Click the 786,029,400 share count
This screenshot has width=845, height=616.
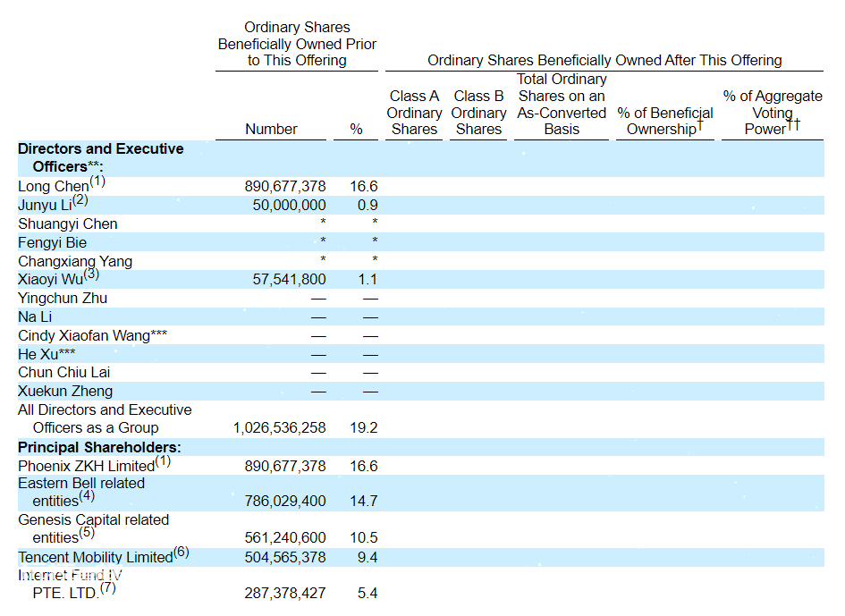pyautogui.click(x=285, y=502)
